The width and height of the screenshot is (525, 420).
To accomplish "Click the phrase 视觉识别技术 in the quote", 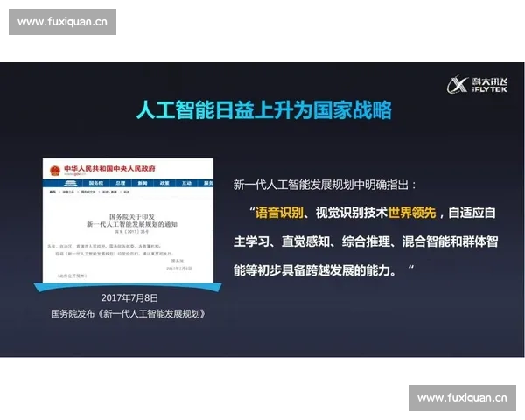I will point(351,213).
